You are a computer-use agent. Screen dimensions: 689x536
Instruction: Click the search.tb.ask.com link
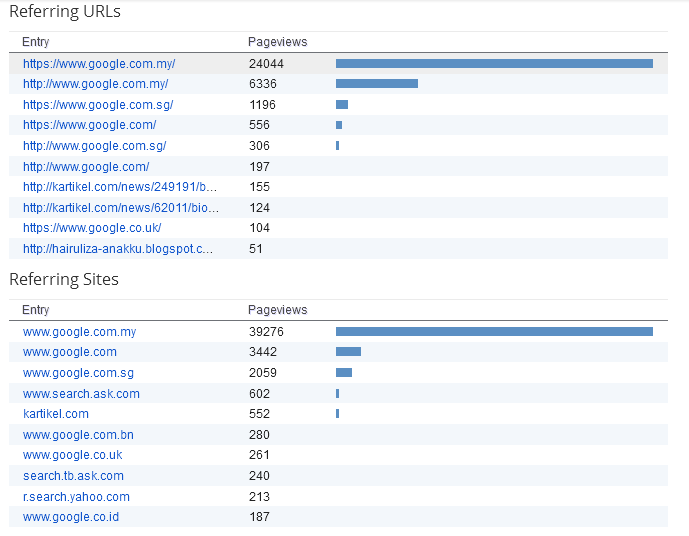click(73, 476)
